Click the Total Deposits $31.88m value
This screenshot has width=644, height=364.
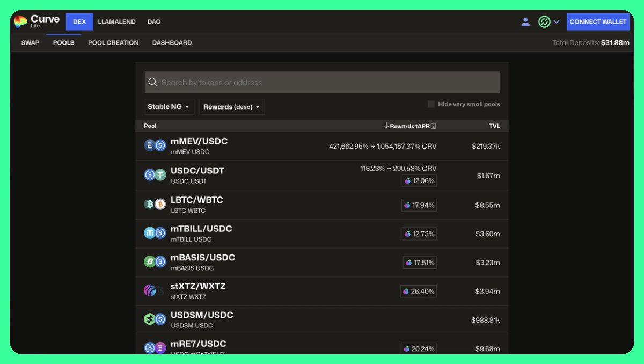[615, 43]
